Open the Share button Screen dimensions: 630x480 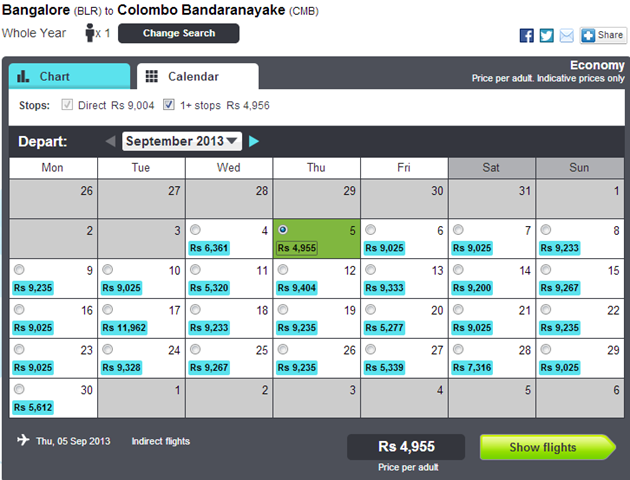coord(603,35)
